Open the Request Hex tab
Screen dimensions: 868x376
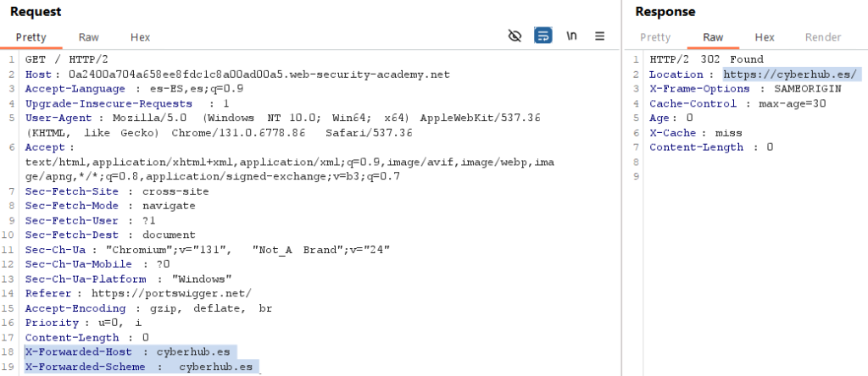click(x=140, y=37)
